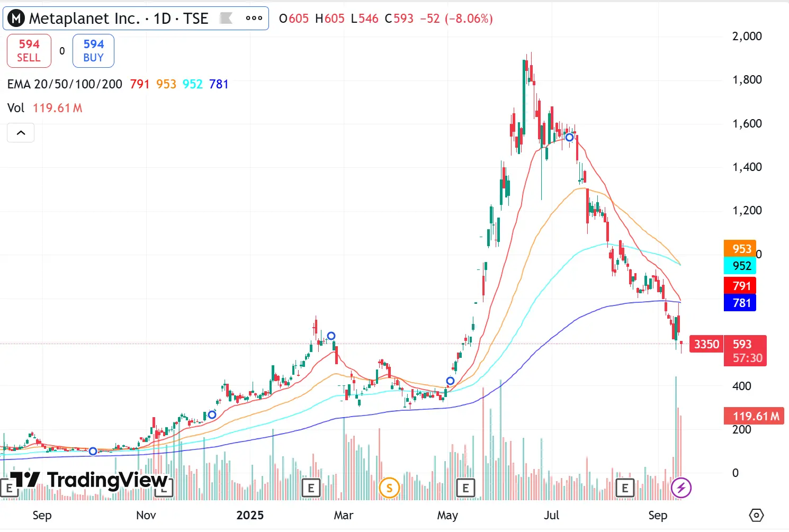Click the 'E' earnings marker before Mar
The image size is (789, 532).
click(x=311, y=488)
